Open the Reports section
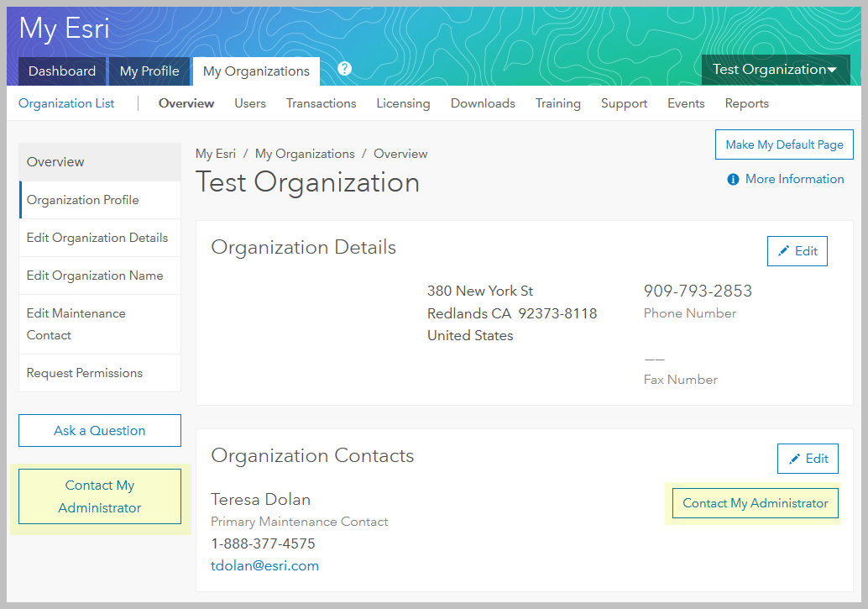 [x=747, y=103]
